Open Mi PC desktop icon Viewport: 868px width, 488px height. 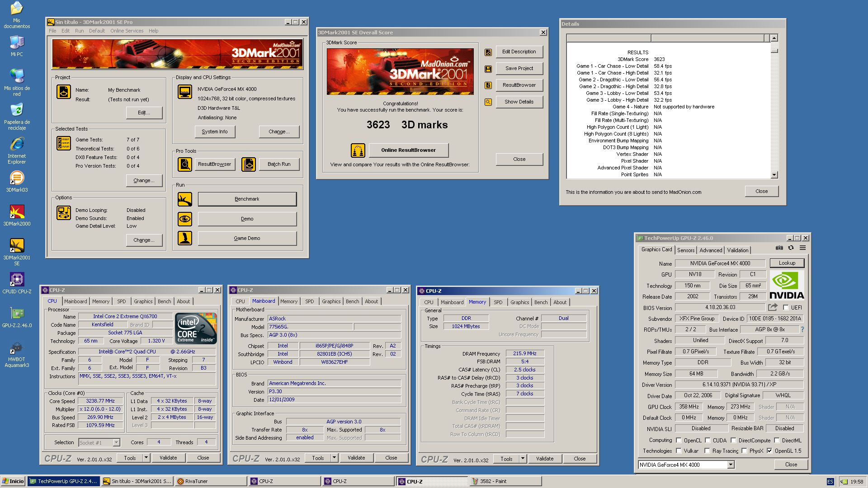(17, 46)
